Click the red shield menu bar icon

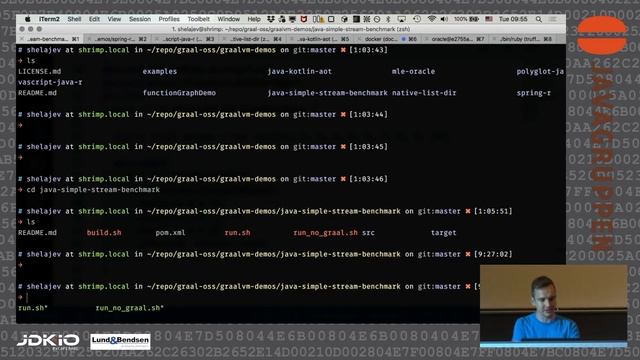[304, 19]
